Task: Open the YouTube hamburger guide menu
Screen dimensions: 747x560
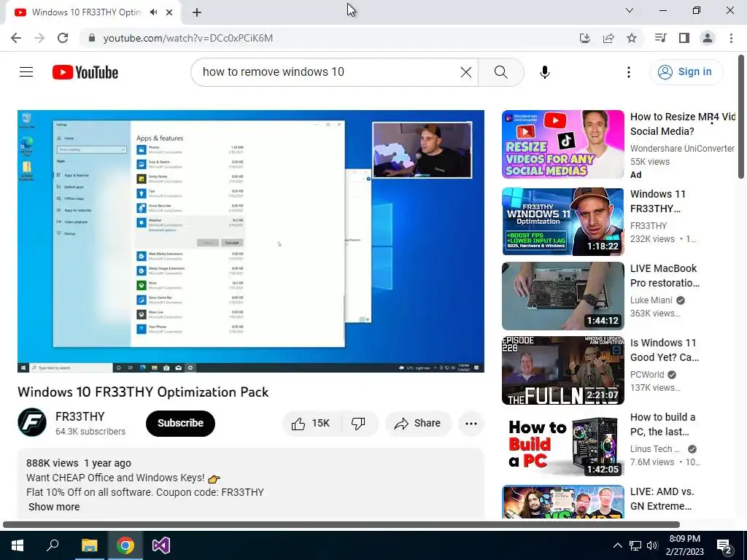Action: 26,72
